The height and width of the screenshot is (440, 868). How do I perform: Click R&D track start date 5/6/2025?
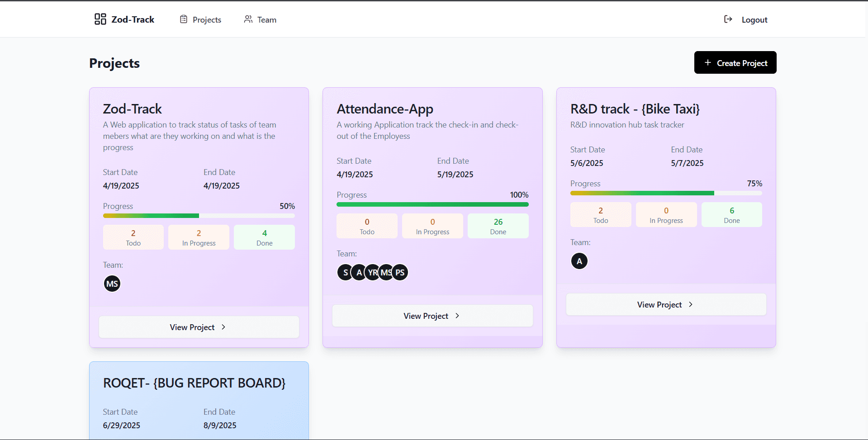pos(587,163)
